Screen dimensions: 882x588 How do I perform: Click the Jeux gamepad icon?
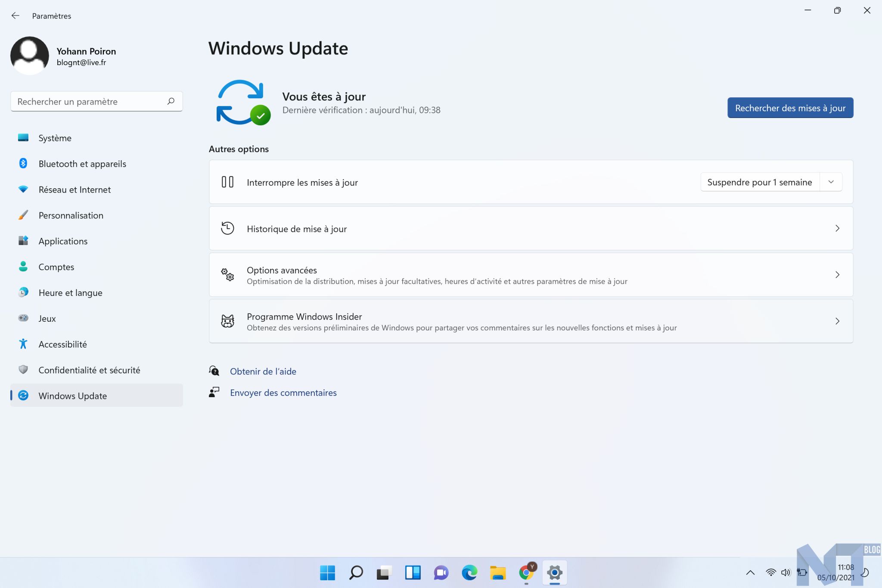point(23,318)
